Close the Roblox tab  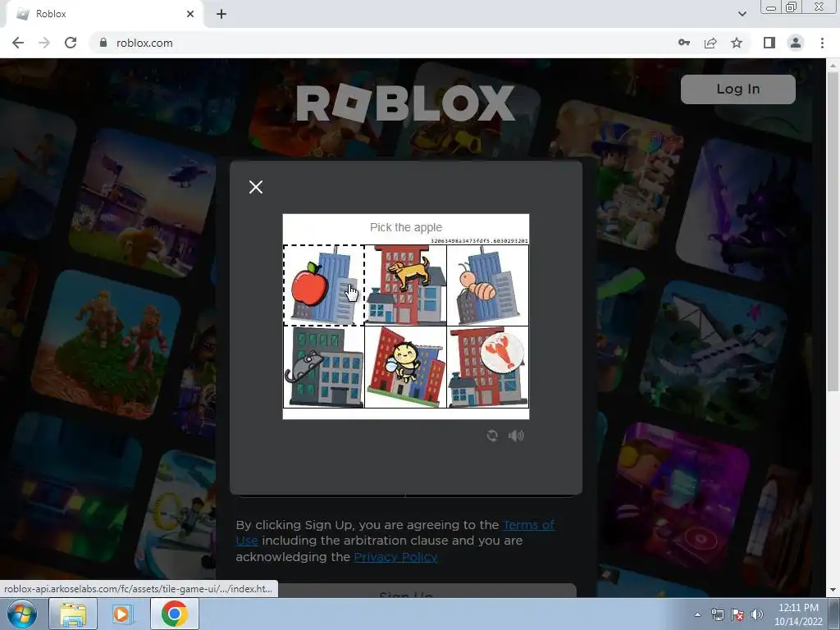(x=190, y=14)
